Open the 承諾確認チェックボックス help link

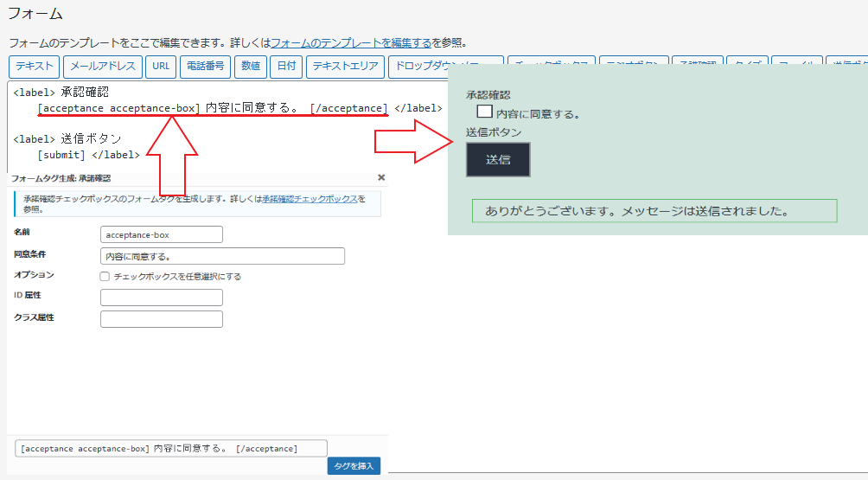pyautogui.click(x=310, y=199)
